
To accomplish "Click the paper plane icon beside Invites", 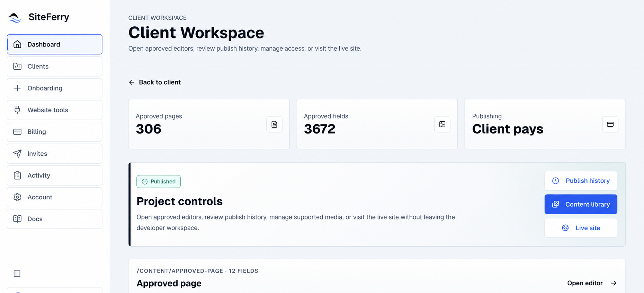I will point(17,154).
